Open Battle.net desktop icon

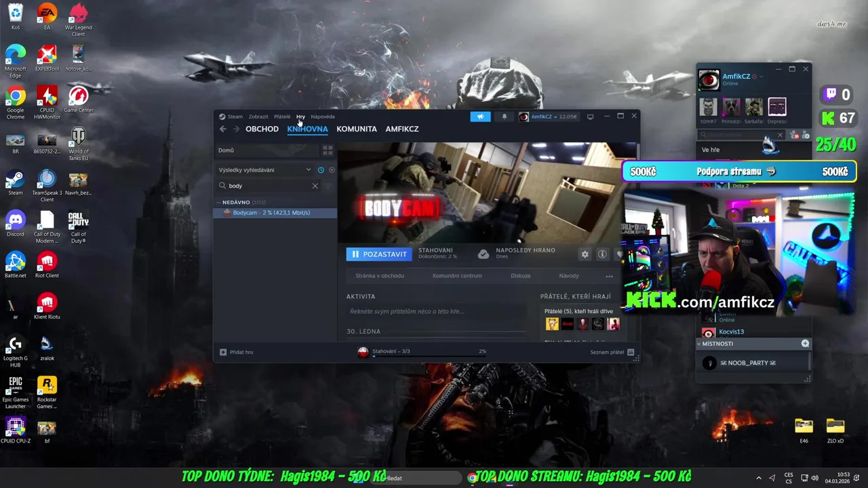[16, 266]
